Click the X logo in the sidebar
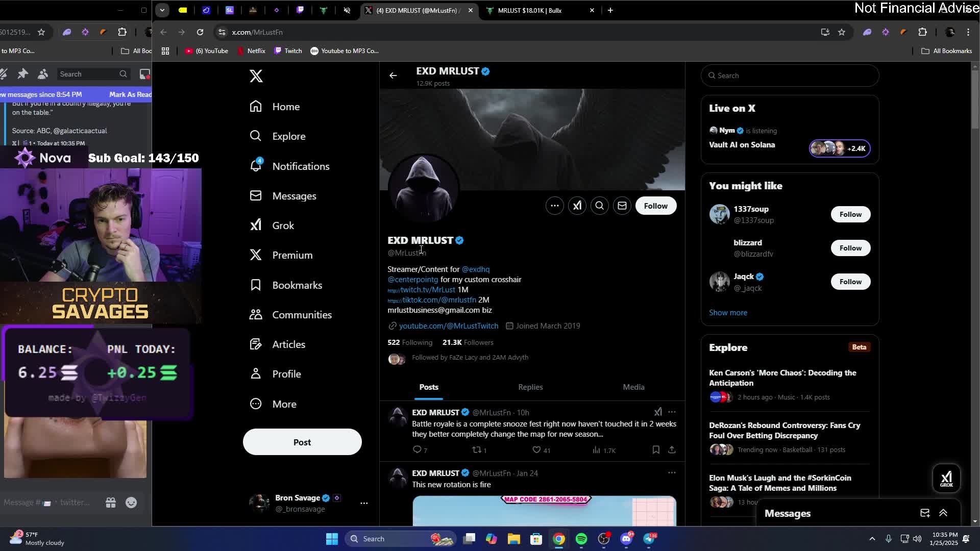 point(256,76)
